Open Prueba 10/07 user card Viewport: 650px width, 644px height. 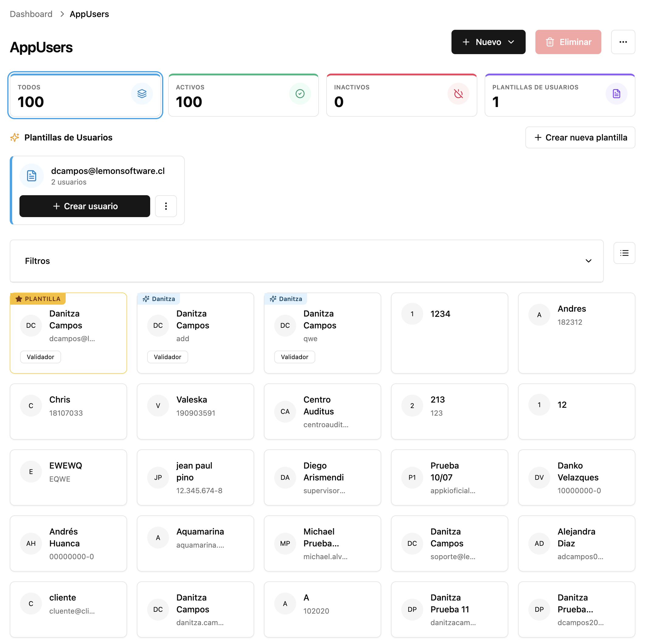[x=449, y=477]
